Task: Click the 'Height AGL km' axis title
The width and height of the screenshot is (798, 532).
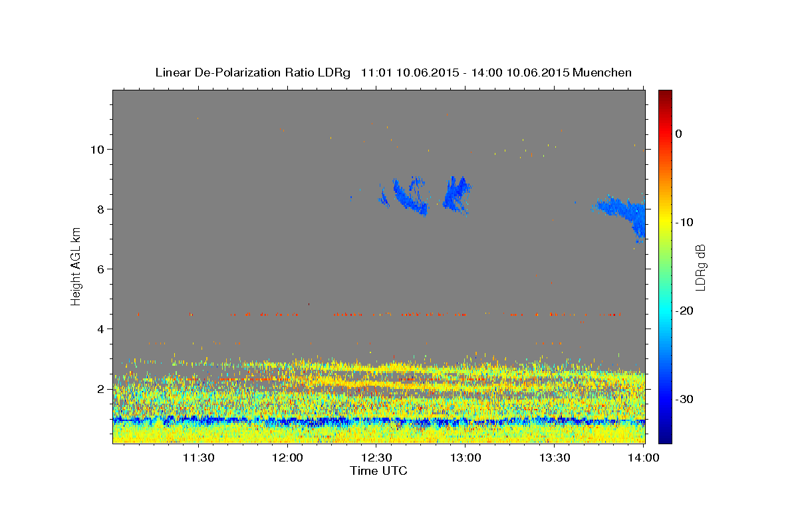Action: (x=76, y=266)
